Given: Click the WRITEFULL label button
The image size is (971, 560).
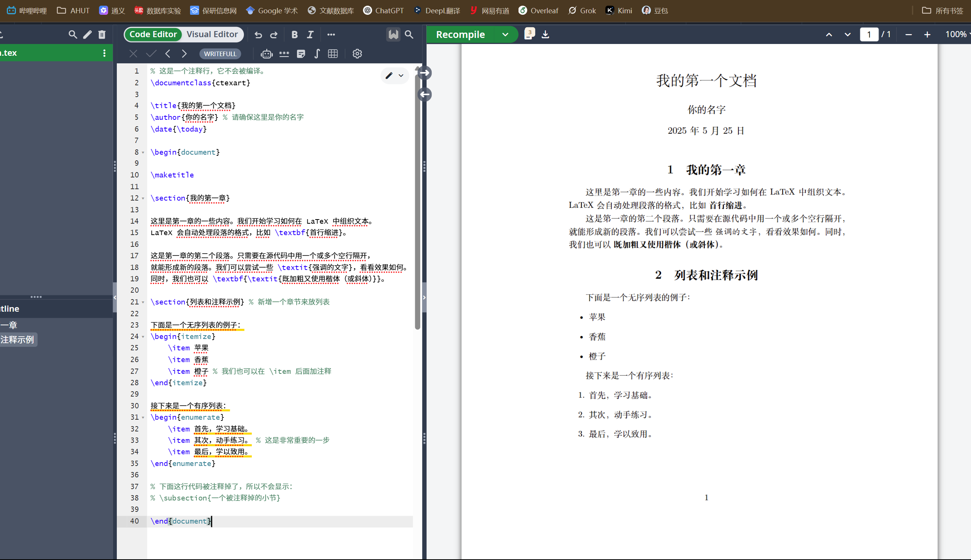Looking at the screenshot, I should click(x=220, y=54).
